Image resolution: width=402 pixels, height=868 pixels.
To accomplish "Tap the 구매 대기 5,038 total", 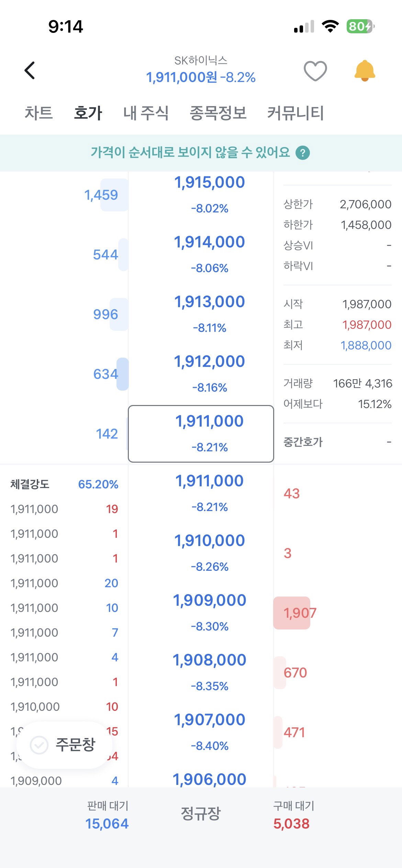I will pos(293,815).
